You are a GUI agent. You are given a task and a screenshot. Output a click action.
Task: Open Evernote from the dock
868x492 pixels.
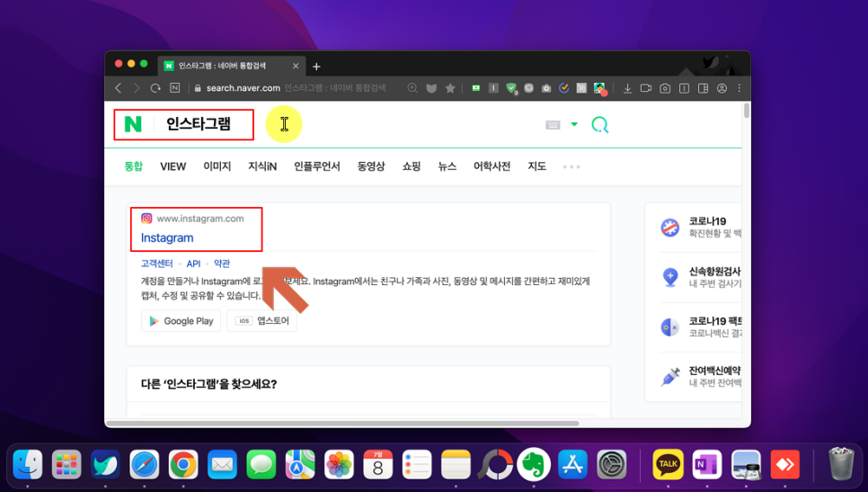click(534, 464)
